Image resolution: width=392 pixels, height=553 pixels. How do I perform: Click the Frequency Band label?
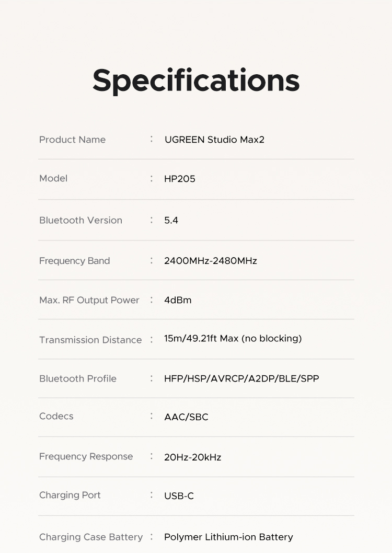click(74, 261)
